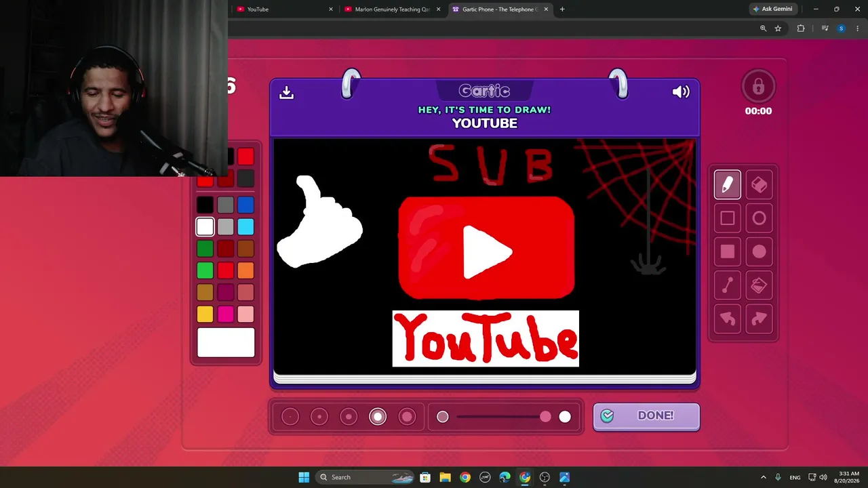The image size is (868, 488).
Task: Select the eraser tool
Action: coord(759,185)
